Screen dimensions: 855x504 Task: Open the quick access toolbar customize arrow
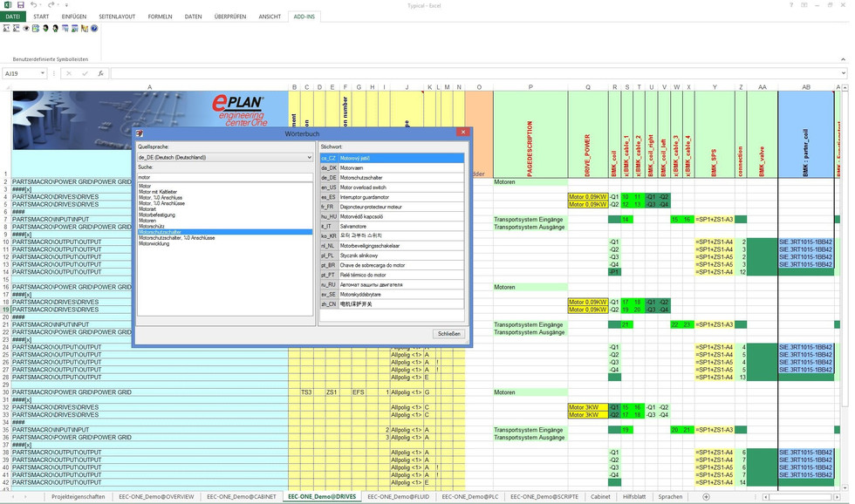coord(66,5)
